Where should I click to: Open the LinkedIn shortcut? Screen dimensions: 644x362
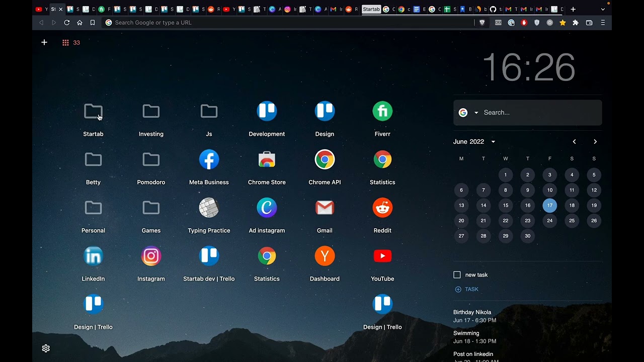93,256
